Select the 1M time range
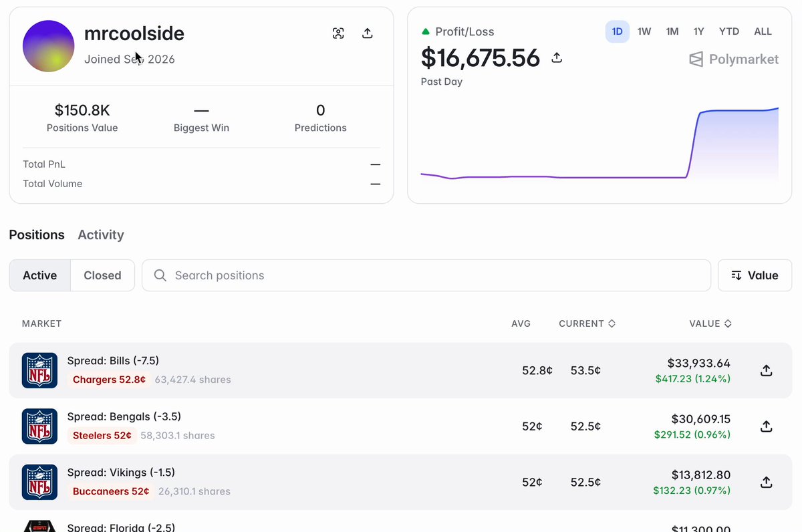The height and width of the screenshot is (532, 802). (672, 31)
